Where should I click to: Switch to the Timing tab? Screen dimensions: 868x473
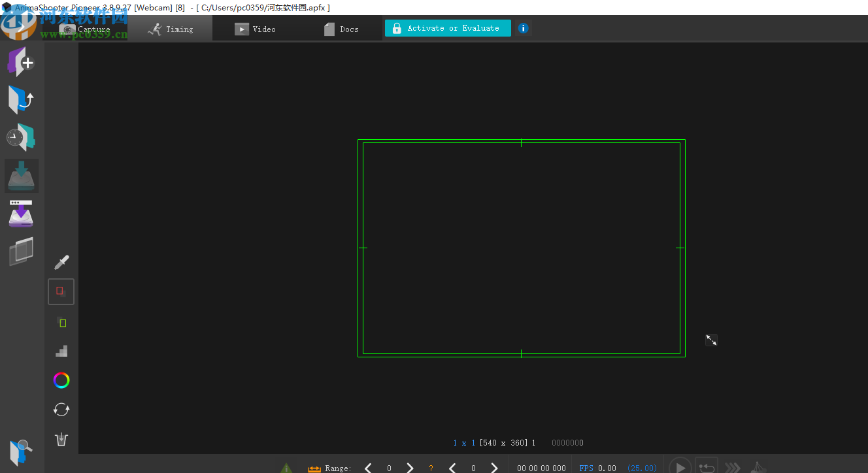click(x=171, y=29)
